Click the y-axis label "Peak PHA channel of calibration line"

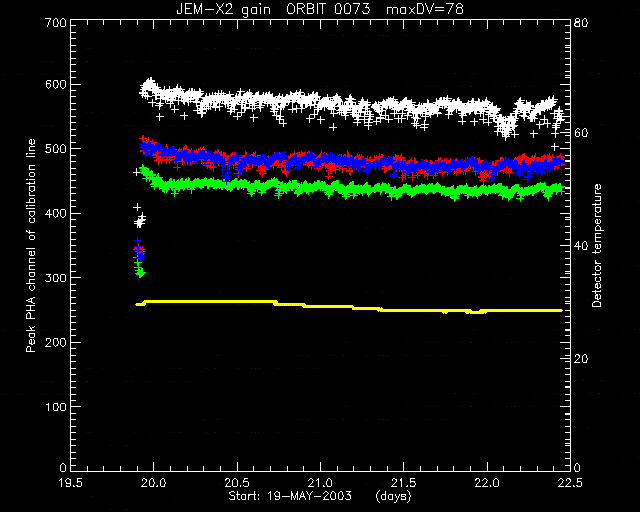coord(31,246)
